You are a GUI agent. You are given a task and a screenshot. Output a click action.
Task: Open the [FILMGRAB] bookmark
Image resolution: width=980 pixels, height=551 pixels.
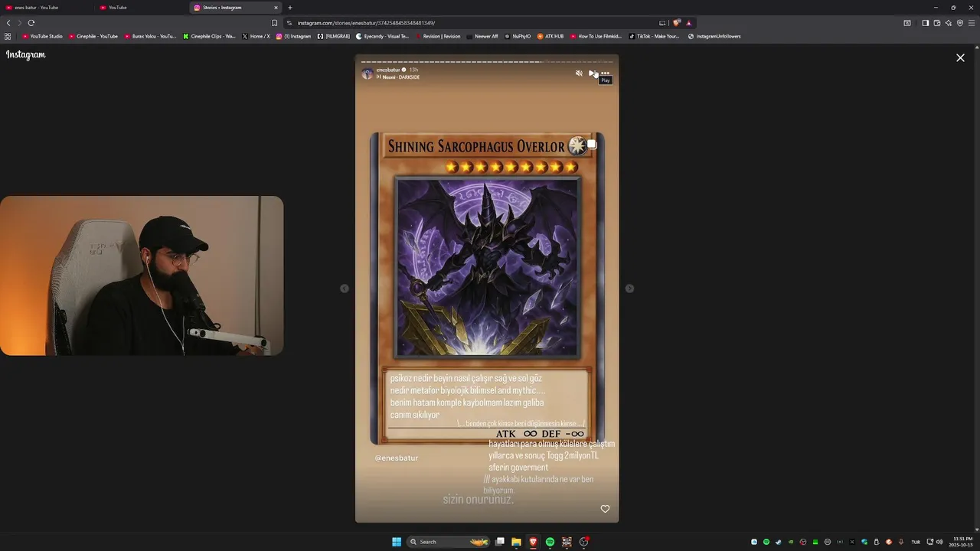pyautogui.click(x=334, y=36)
